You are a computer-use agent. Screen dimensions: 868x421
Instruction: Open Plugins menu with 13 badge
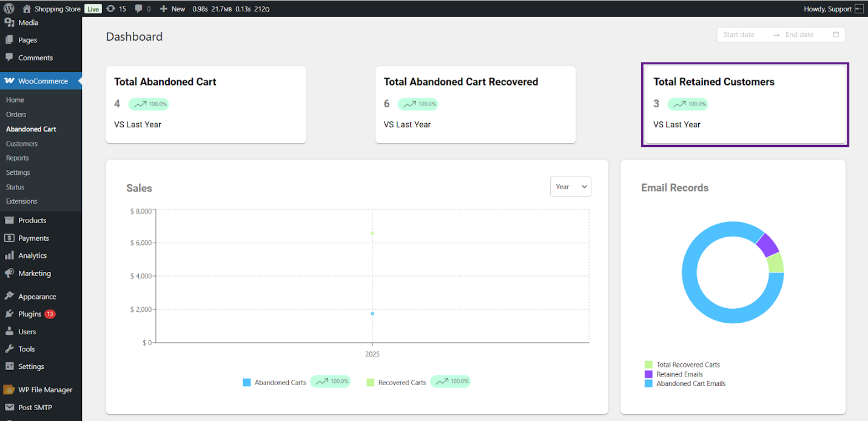click(30, 314)
